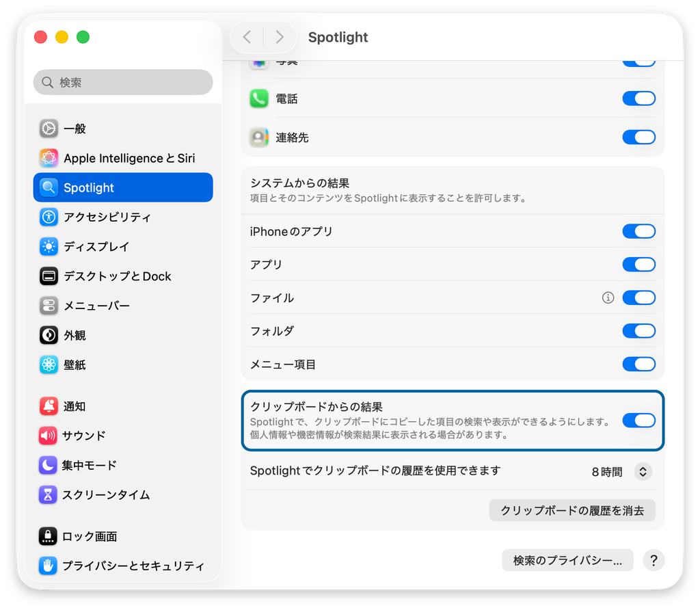Screen dimensions: 700x610
Task: Click the 集中モード moon icon
Action: pos(48,465)
